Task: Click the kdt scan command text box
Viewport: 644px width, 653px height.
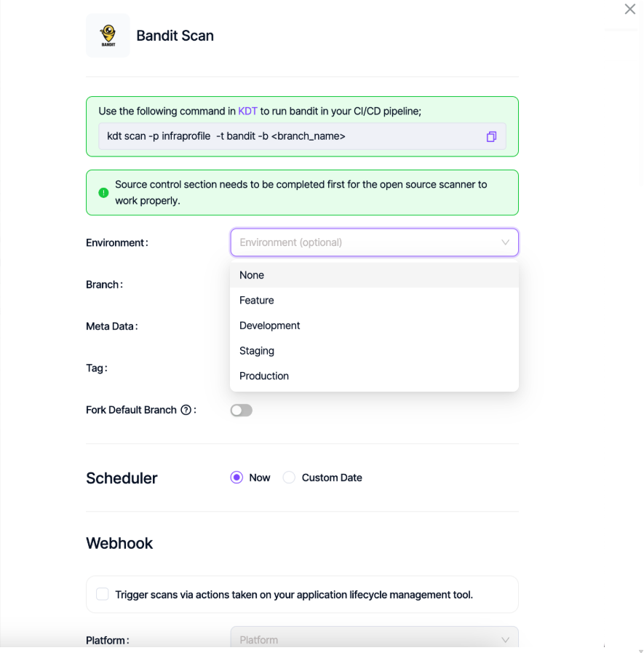Action: (x=291, y=136)
